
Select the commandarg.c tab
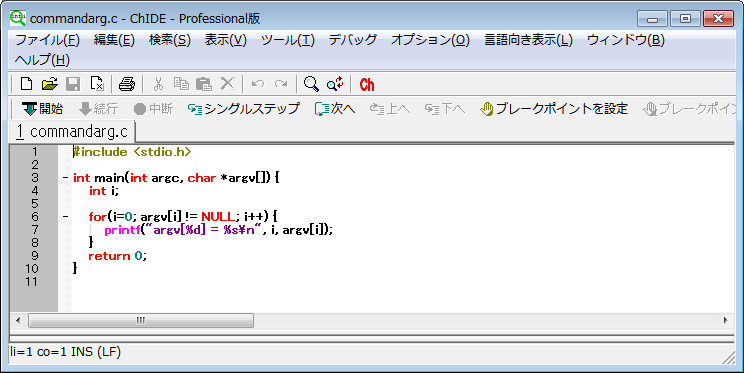72,131
